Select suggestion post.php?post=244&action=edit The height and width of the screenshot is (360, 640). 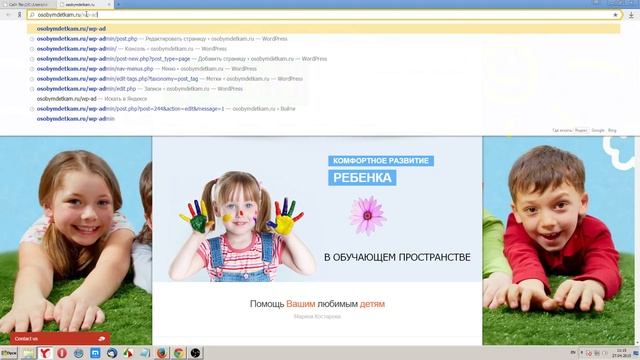(323, 109)
